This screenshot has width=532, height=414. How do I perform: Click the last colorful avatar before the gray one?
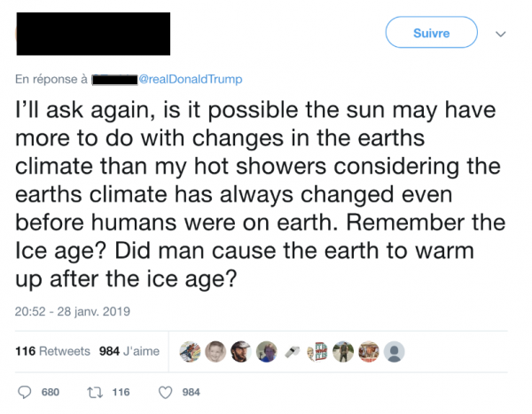coord(369,351)
